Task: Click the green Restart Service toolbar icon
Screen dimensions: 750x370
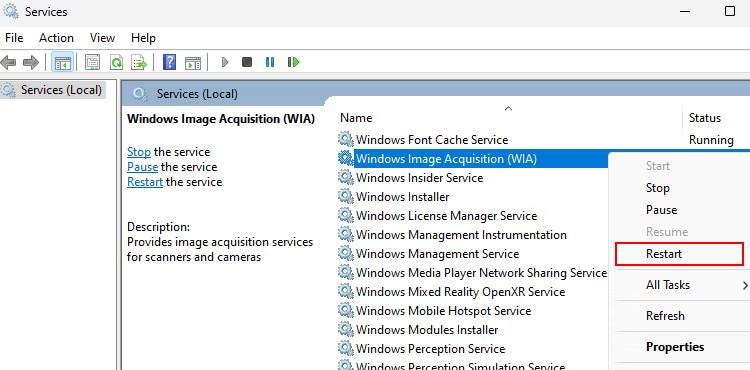Action: pyautogui.click(x=293, y=62)
